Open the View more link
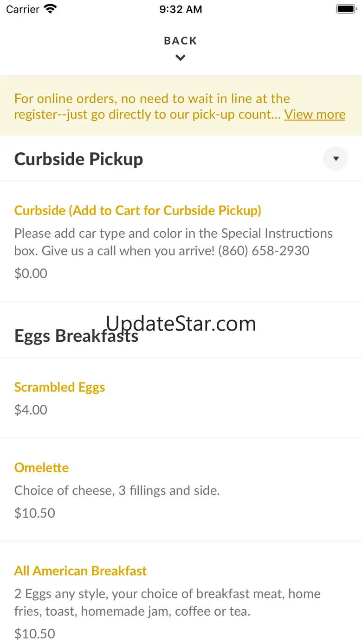This screenshot has width=362, height=644. pos(315,114)
